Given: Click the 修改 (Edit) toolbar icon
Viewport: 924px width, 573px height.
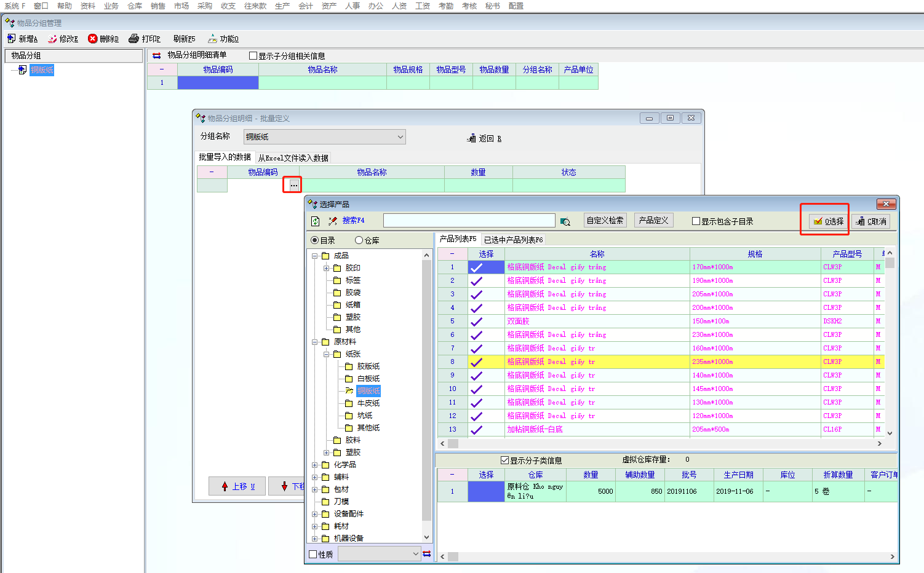Looking at the screenshot, I should pos(53,39).
